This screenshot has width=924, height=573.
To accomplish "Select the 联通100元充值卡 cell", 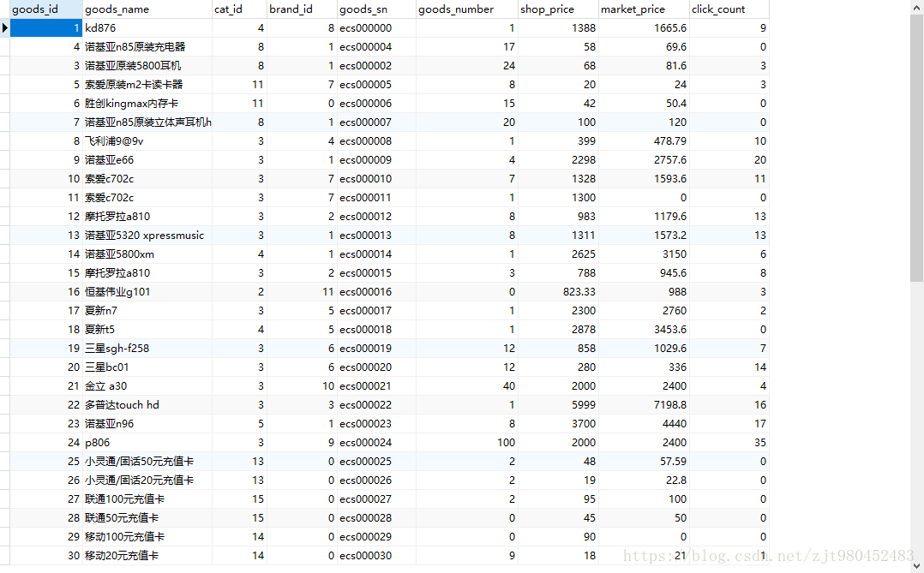I will (147, 498).
